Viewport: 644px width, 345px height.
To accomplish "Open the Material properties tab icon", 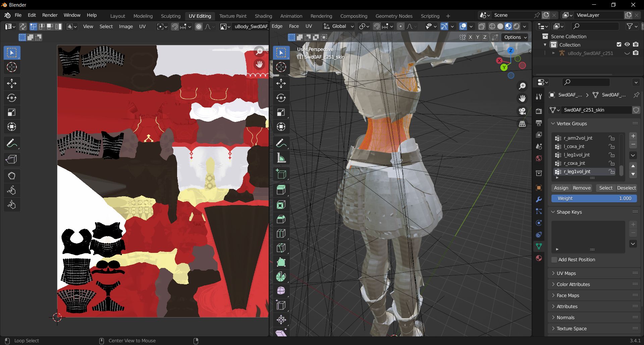I will click(x=539, y=258).
